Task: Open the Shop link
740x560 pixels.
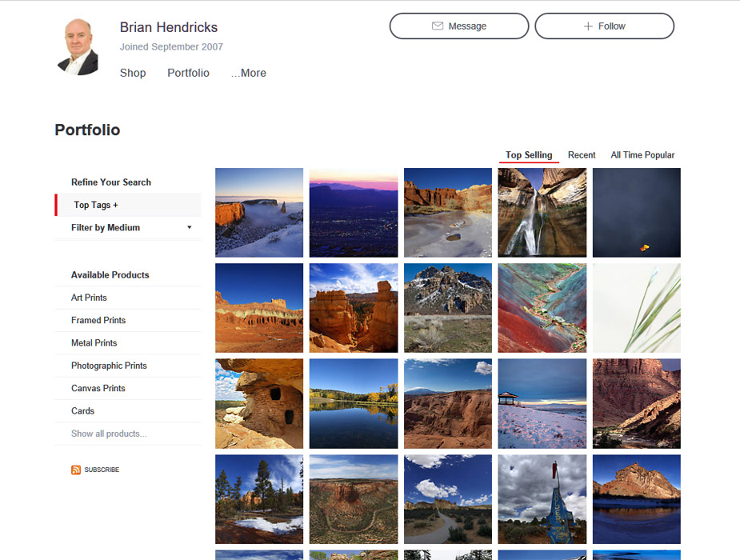Action: tap(133, 73)
